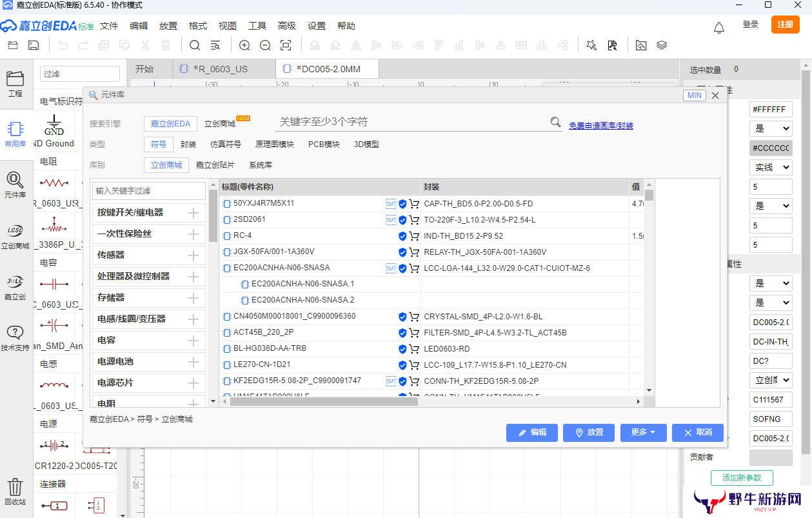Select 系统库 library category
812x518 pixels.
[x=261, y=165]
